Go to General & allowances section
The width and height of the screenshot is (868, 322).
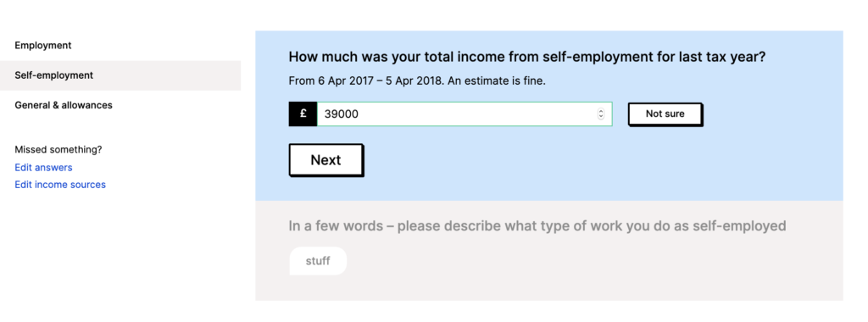64,105
